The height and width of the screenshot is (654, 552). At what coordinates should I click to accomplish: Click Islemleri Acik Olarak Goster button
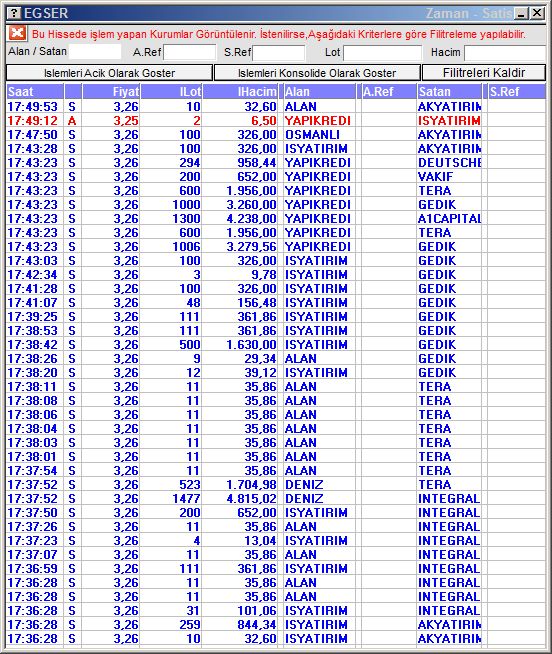tap(109, 73)
